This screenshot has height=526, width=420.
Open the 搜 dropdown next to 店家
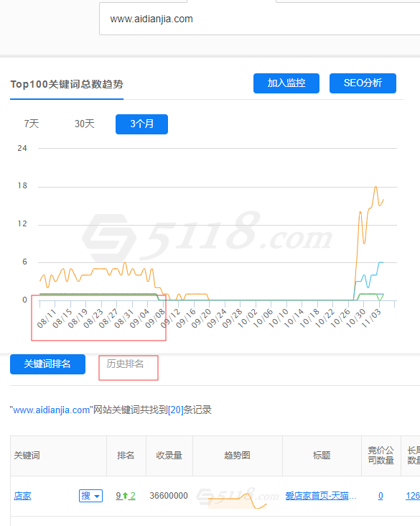(x=90, y=496)
